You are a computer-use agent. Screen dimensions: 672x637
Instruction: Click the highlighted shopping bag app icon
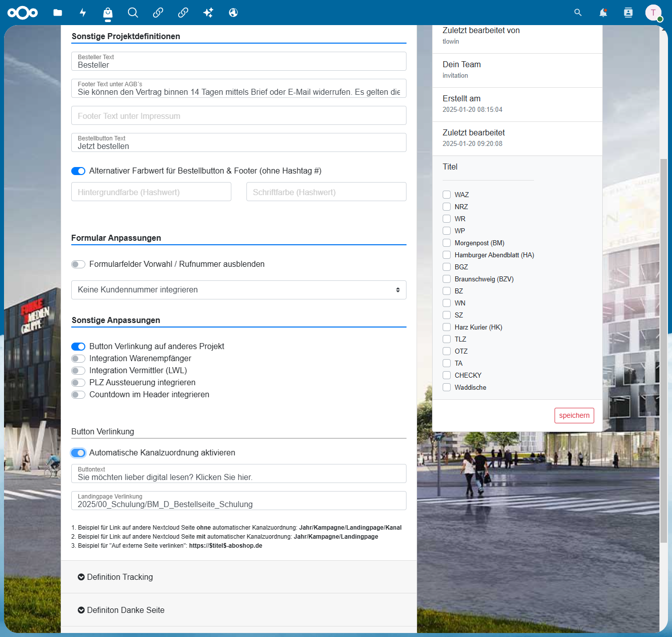coord(108,13)
